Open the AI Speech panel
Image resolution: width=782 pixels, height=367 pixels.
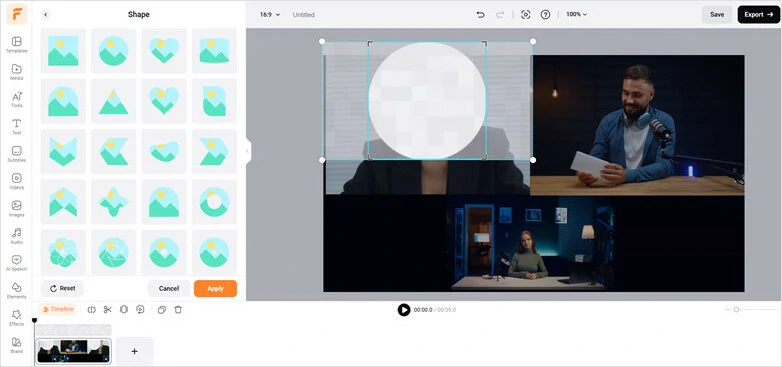coord(16,263)
